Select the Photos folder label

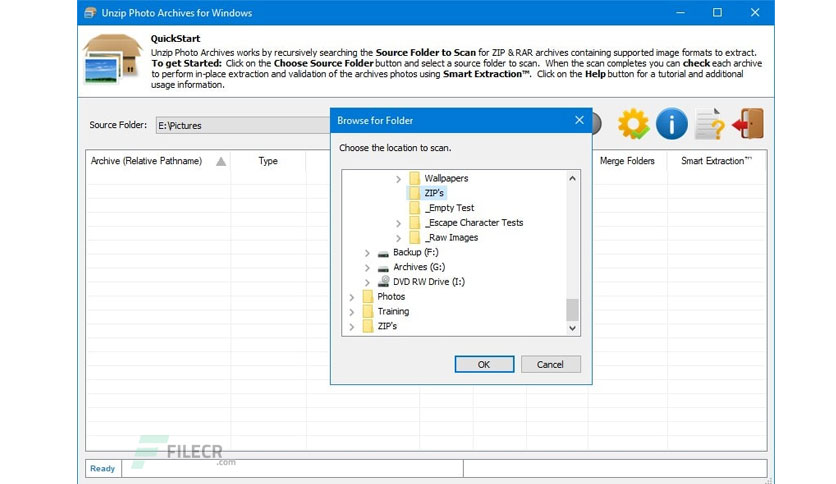point(391,296)
